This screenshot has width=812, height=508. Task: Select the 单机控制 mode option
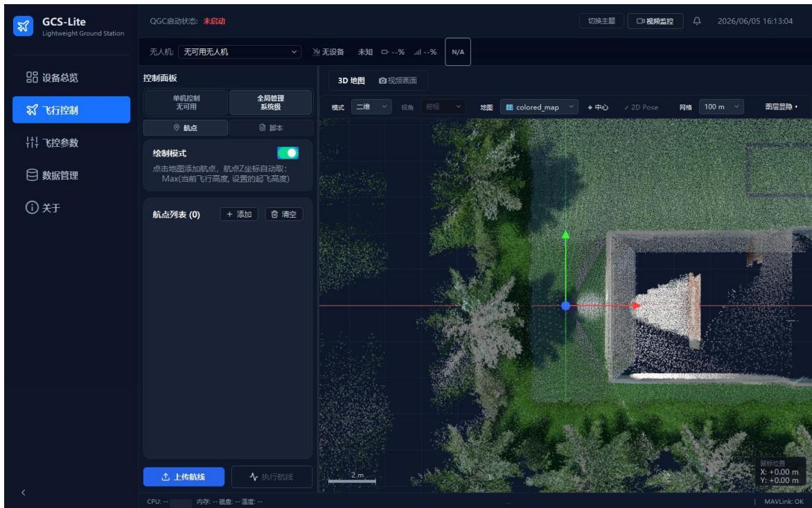[186, 103]
